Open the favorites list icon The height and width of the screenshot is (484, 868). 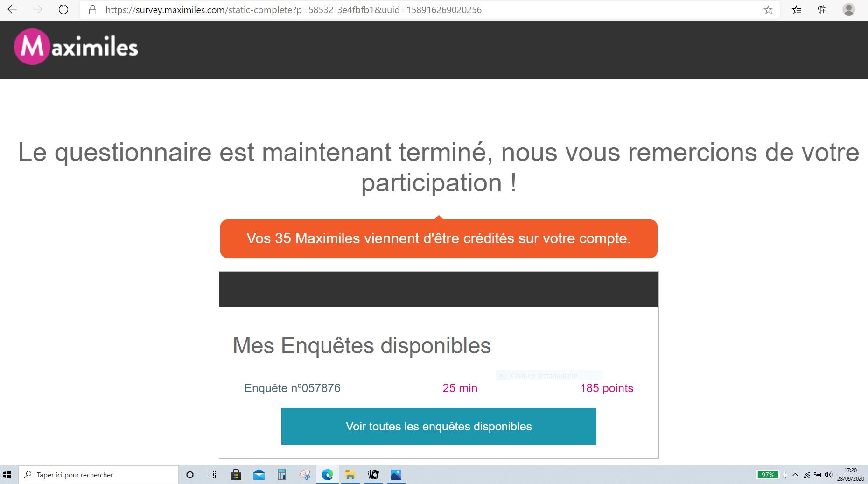tap(797, 10)
